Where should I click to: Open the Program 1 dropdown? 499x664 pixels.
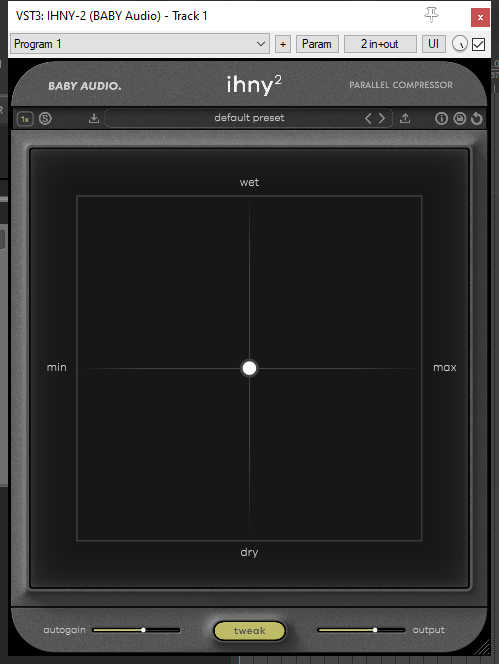[140, 44]
